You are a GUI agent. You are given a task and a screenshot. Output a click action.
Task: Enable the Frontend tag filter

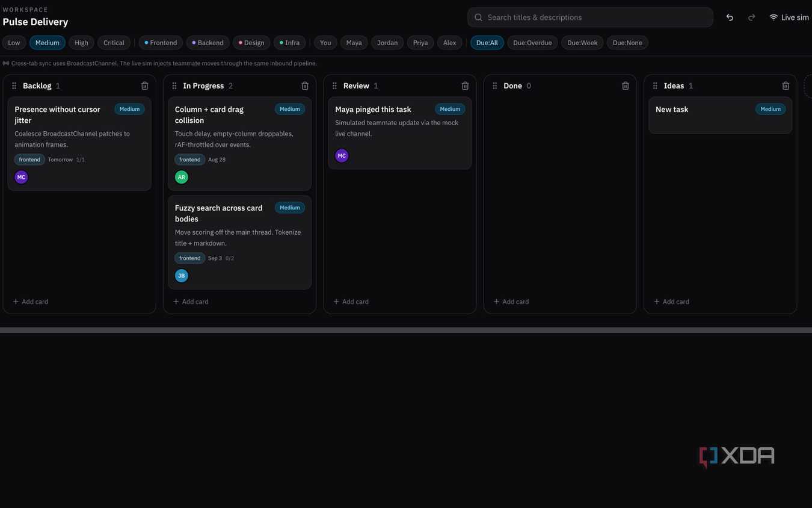pos(161,43)
